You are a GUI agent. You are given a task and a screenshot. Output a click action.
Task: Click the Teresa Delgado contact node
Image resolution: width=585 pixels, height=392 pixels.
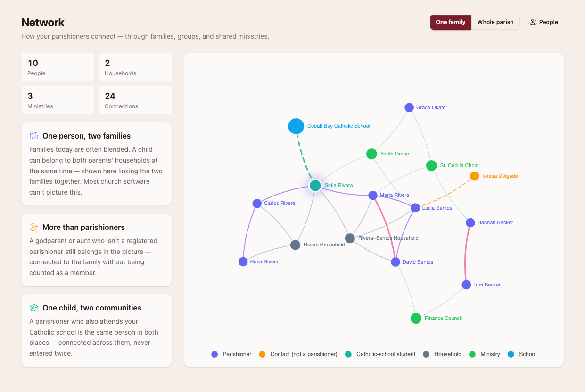[x=474, y=176]
